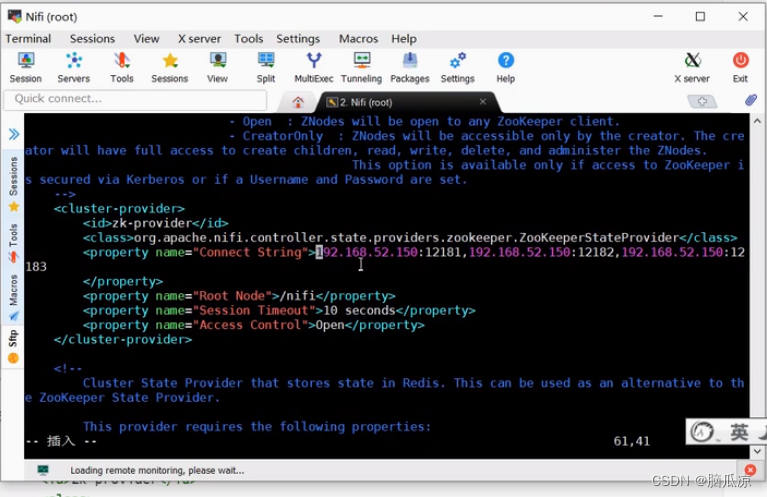This screenshot has width=767, height=497.
Task: Click the Exit power icon
Action: click(x=740, y=68)
